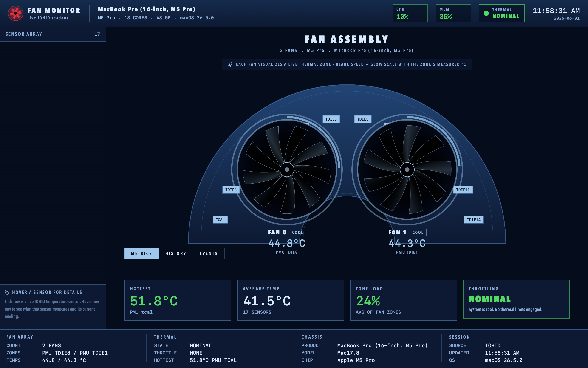Image resolution: width=588 pixels, height=368 pixels.
Task: Select the TDIE5 sensor tag
Action: 362,119
